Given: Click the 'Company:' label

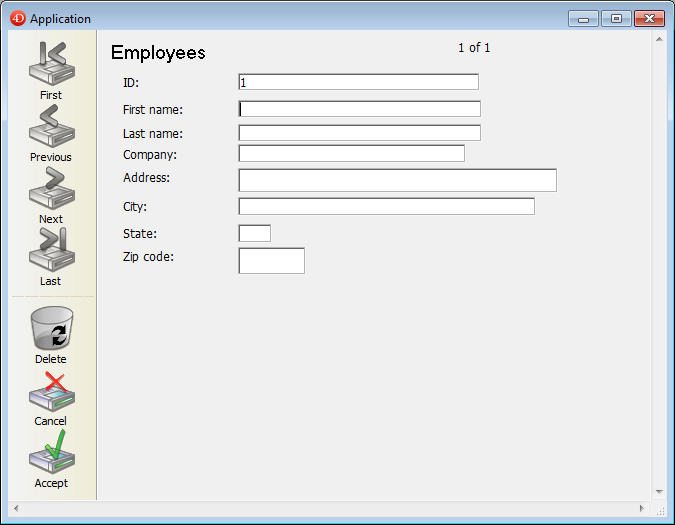Looking at the screenshot, I should pos(150,154).
